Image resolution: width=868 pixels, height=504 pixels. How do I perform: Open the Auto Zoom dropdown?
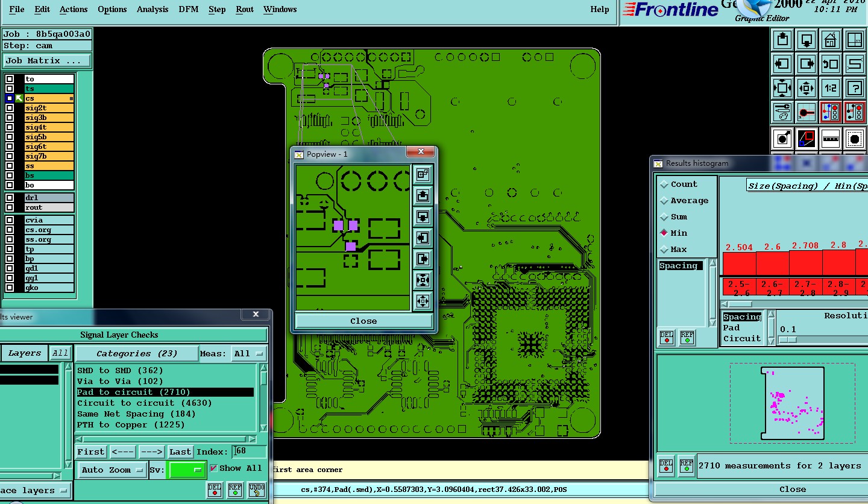(112, 470)
